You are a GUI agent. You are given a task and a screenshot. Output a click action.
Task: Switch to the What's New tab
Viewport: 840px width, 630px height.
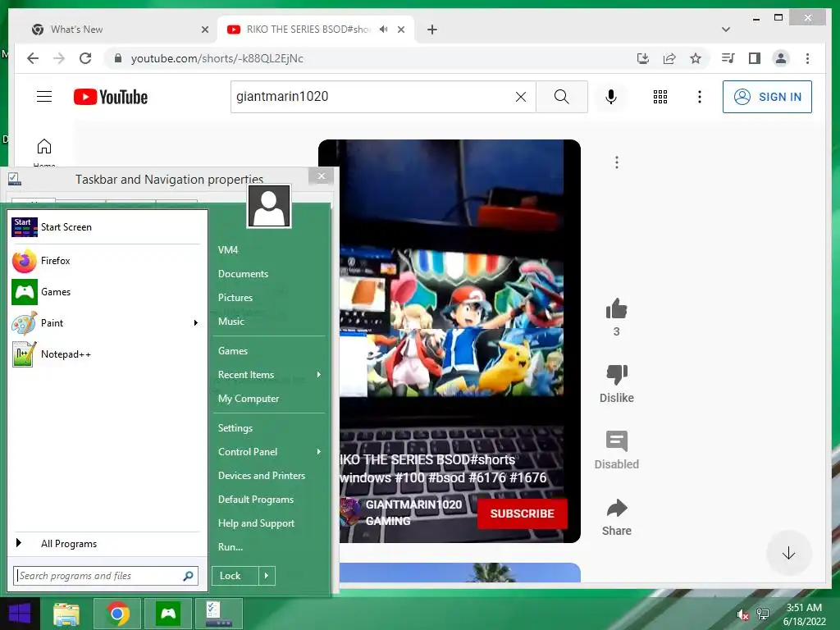coord(116,30)
